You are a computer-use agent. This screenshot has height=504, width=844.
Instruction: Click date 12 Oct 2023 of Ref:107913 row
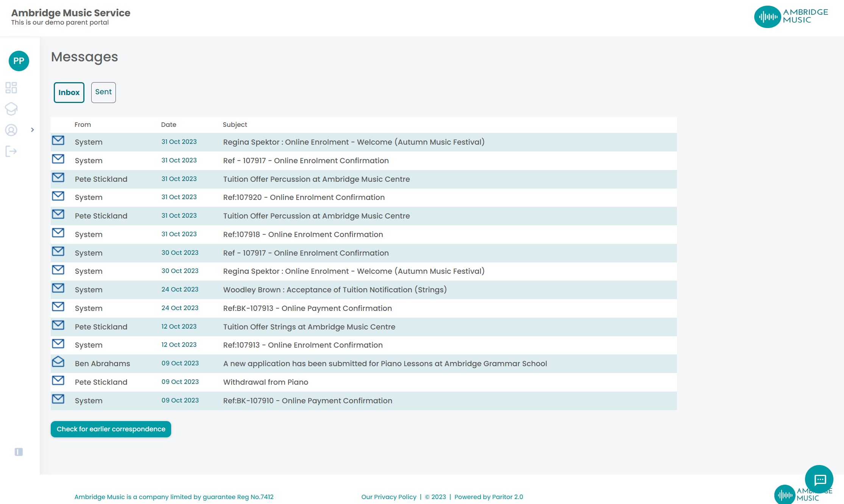(179, 345)
